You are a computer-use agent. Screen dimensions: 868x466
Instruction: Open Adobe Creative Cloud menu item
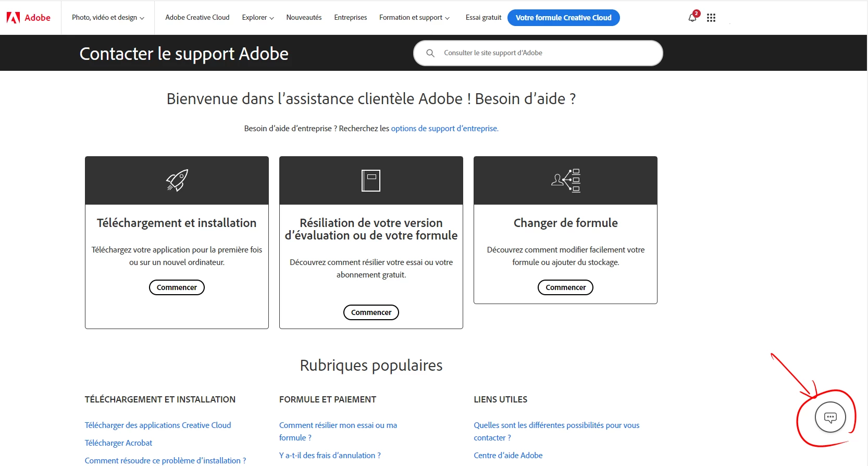pos(197,18)
